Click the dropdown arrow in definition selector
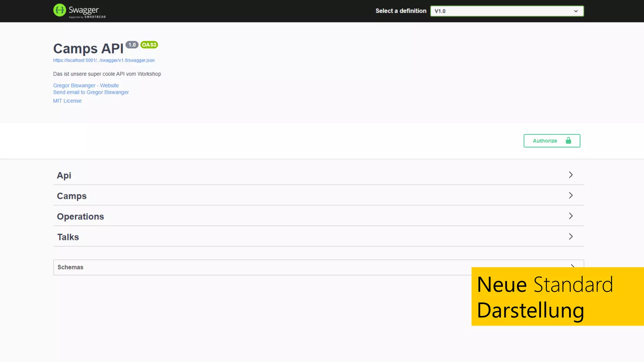 (x=576, y=11)
